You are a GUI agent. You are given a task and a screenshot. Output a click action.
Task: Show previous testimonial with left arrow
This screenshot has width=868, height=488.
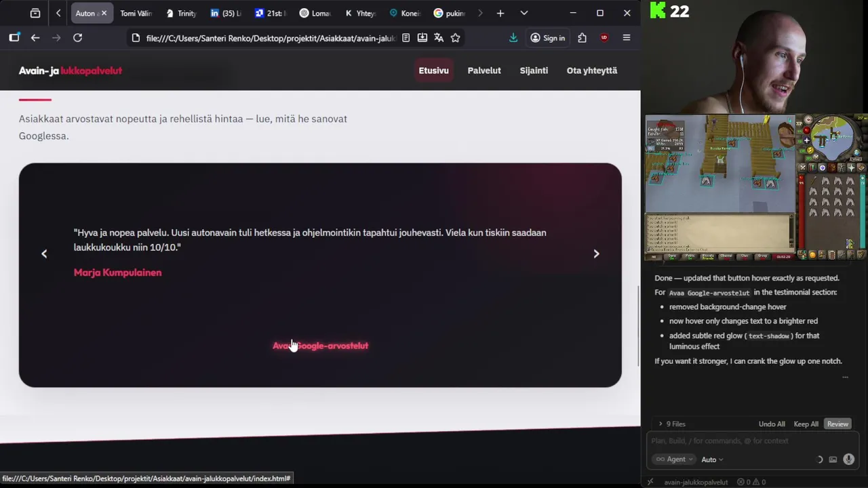44,254
